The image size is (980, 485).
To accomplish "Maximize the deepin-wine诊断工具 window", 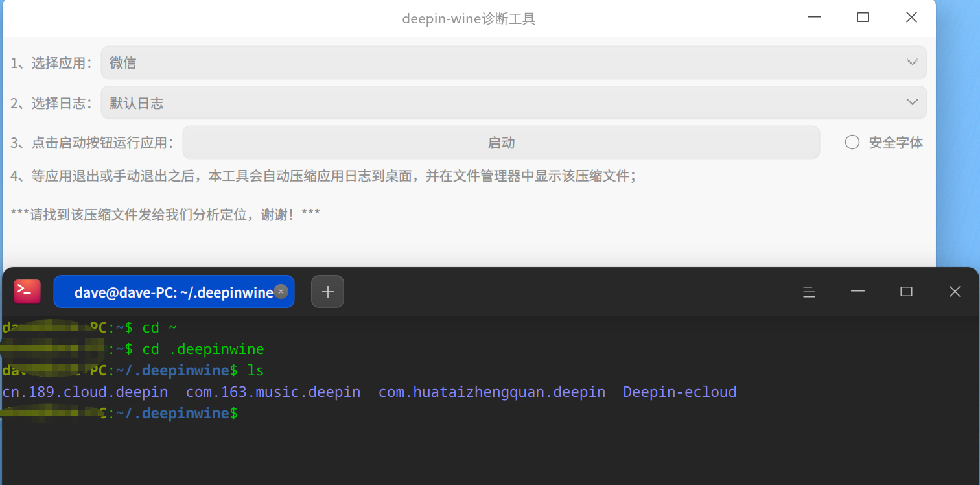I will pos(863,18).
